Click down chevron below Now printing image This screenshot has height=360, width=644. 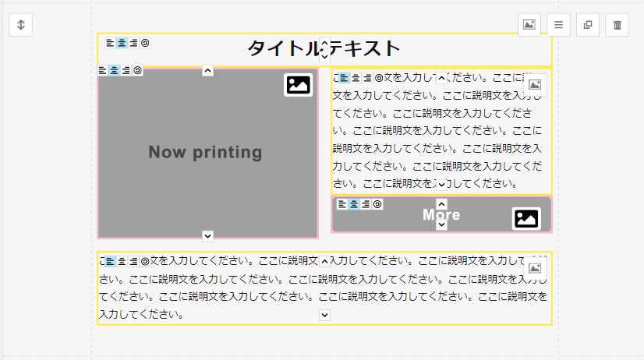207,235
